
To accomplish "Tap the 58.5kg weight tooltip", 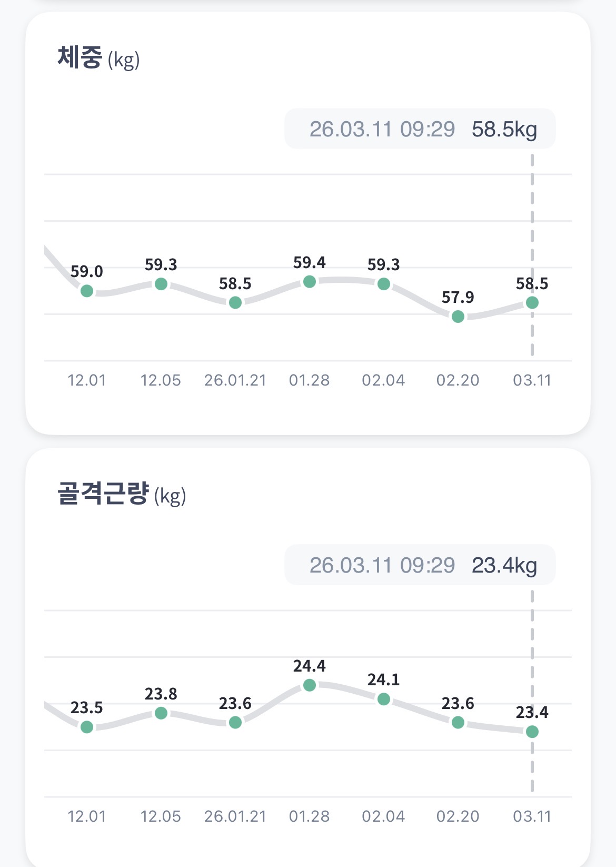I will 420,129.
